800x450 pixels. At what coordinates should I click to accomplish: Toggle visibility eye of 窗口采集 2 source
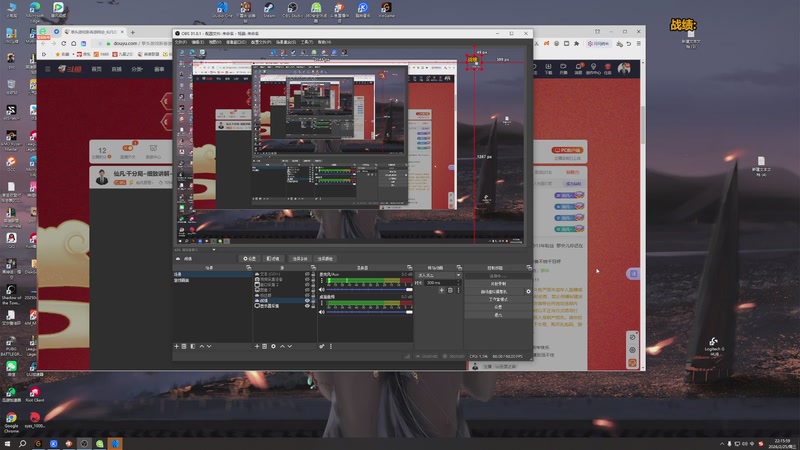(307, 285)
